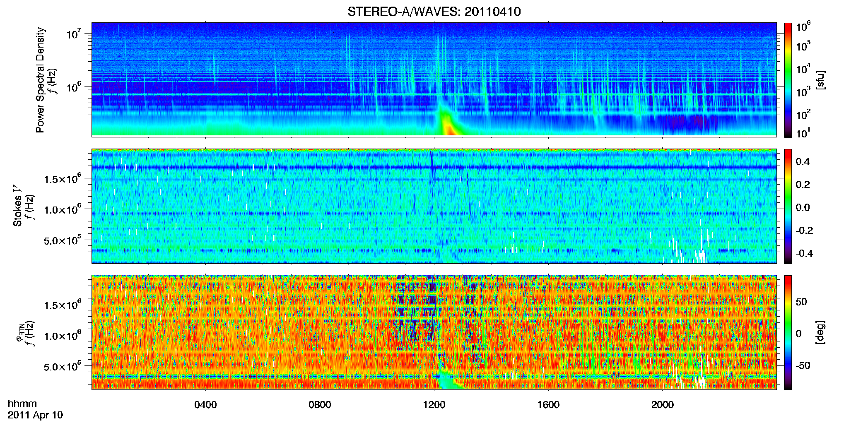Viewport: 868px width, 447px height.
Task: Click the φ RTN direction spectrogram panel
Action: [434, 332]
